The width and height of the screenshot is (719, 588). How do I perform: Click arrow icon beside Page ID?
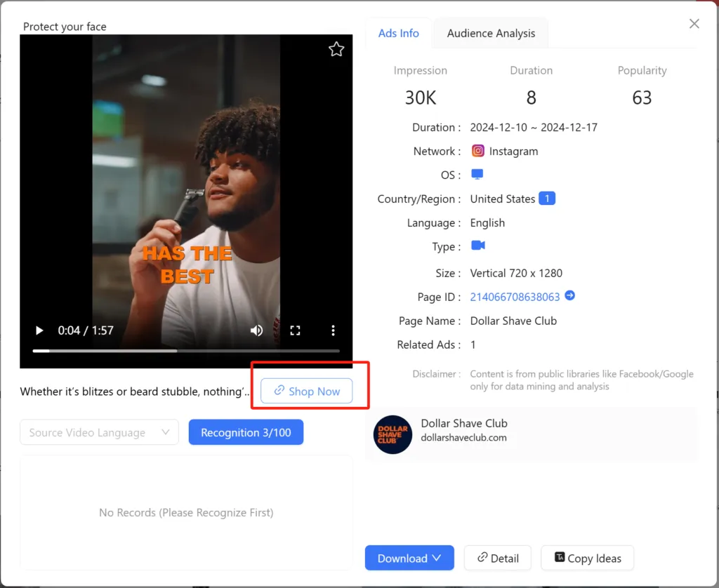(x=570, y=296)
